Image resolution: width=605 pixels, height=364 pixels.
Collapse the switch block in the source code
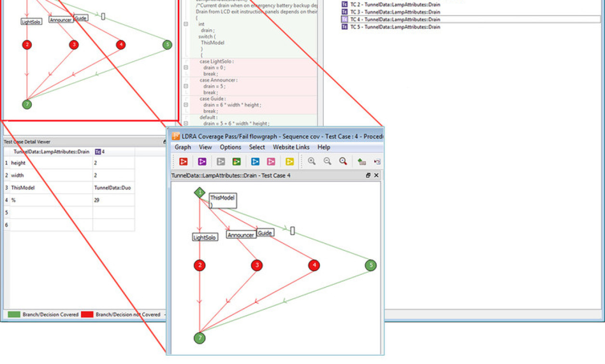point(186,23)
